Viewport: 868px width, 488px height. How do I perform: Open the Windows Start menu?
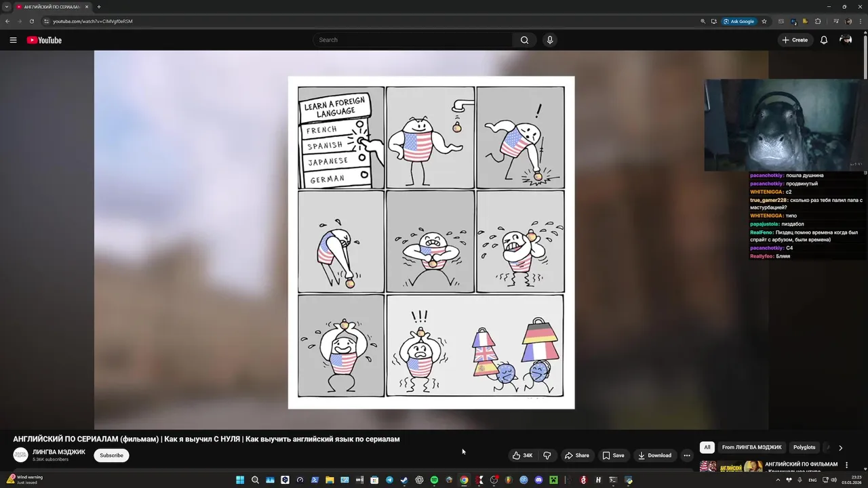click(240, 480)
